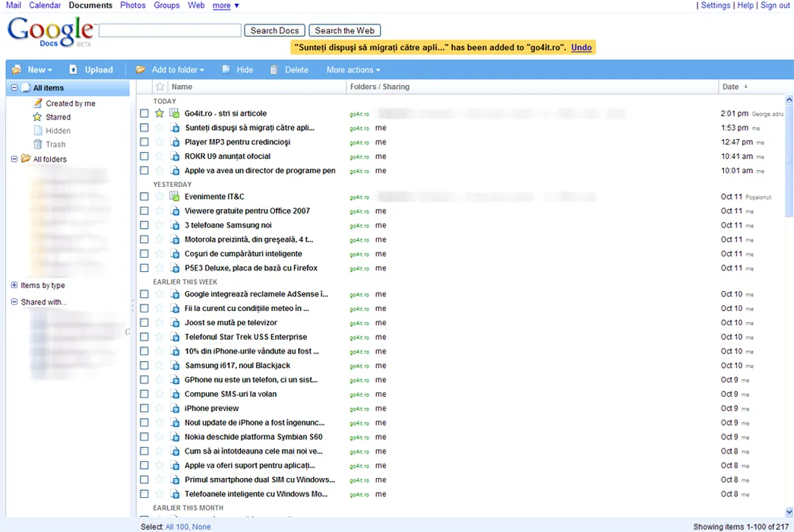Tick checkbox for P5E3 Deluxe, placa de bază
Image resolution: width=794 pixels, height=532 pixels.
point(144,268)
